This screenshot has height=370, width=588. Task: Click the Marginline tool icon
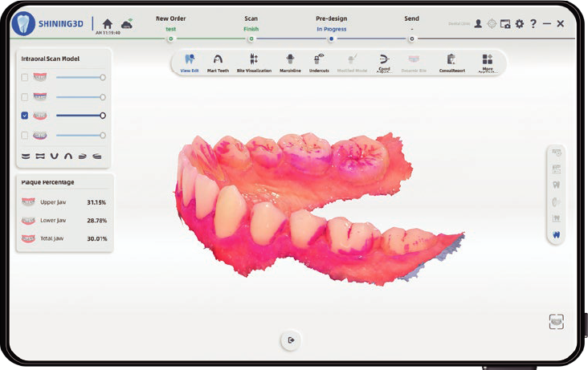290,62
